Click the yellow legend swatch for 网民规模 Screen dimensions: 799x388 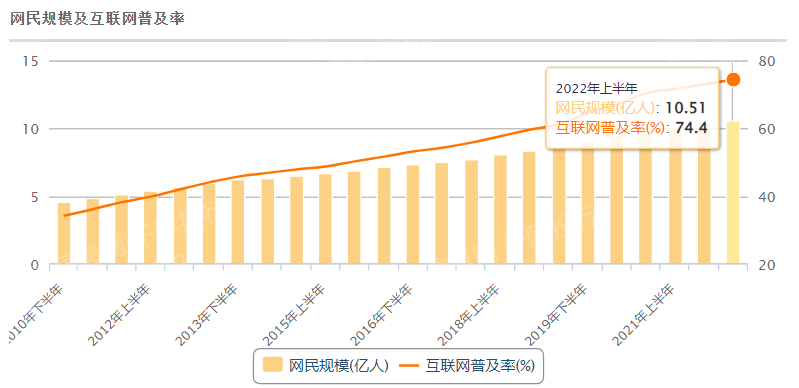tap(273, 365)
